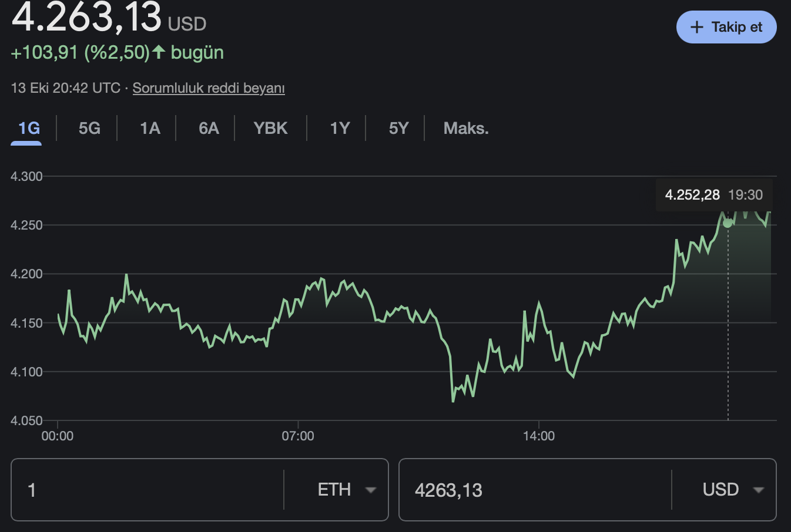Click the plus icon in Takip et
The width and height of the screenshot is (791, 532).
pyautogui.click(x=696, y=28)
